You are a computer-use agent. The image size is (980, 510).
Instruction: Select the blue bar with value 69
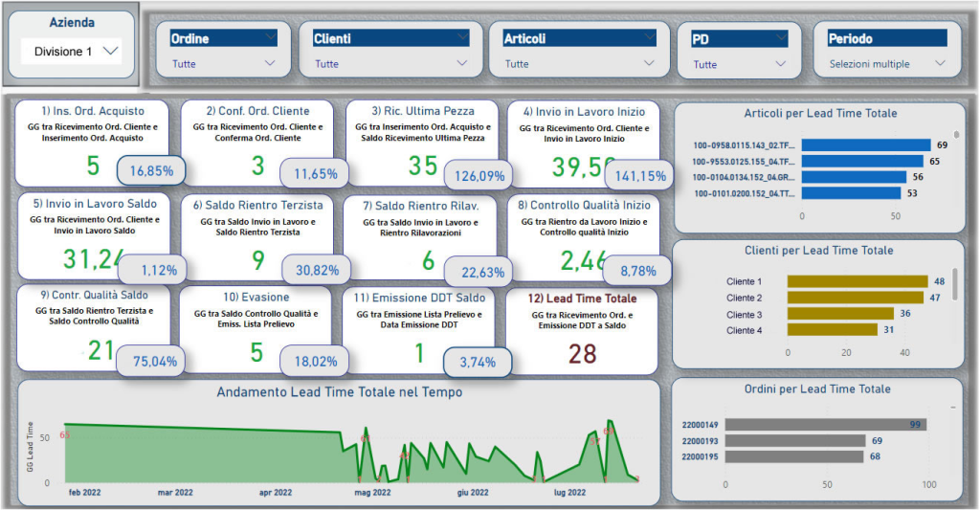click(865, 145)
